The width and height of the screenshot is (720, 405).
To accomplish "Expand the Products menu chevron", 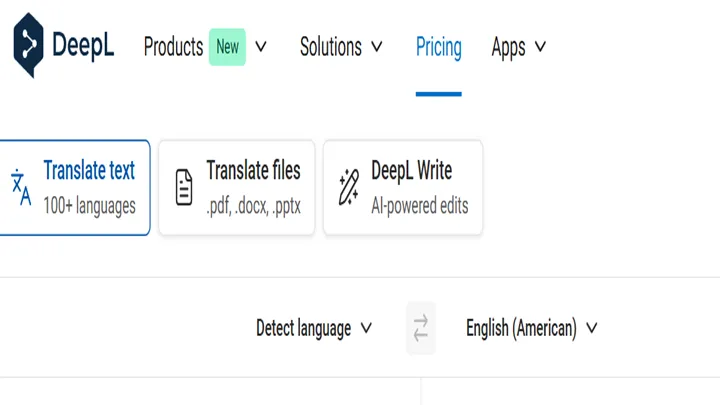I will click(x=261, y=47).
